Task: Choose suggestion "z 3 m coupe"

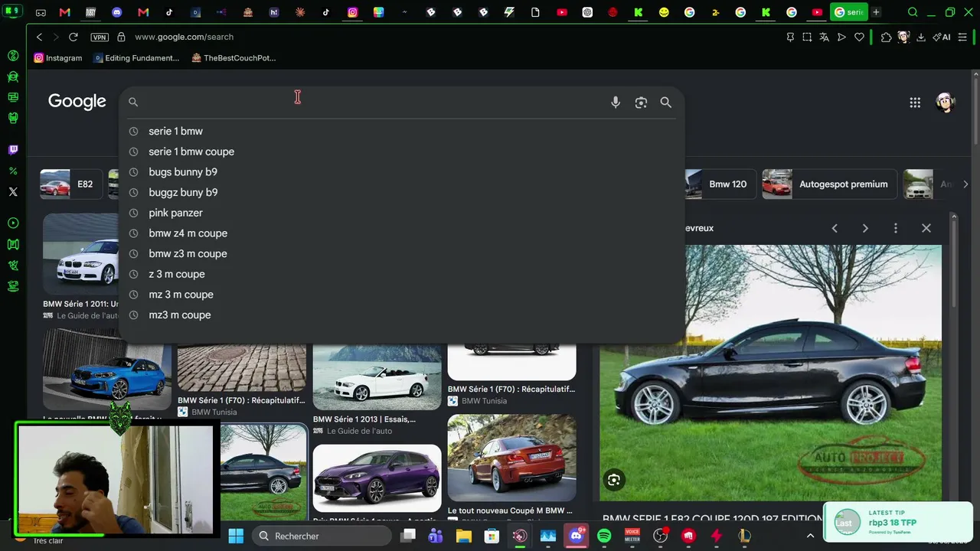Action: tap(401, 274)
